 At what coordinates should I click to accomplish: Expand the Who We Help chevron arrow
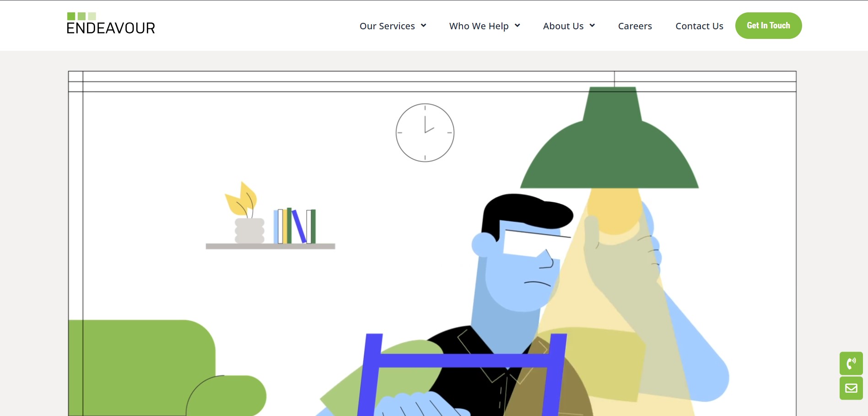pyautogui.click(x=518, y=26)
